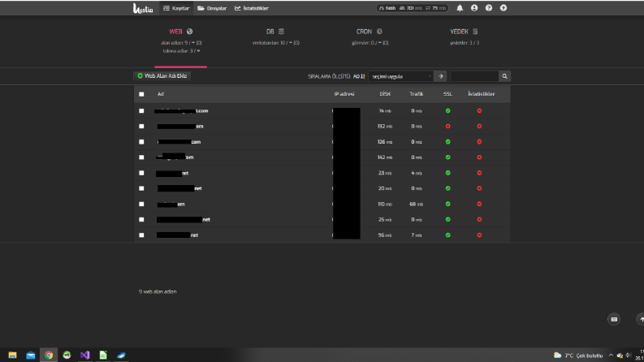The width and height of the screenshot is (644, 362).
Task: Check the box for the 142 mb domain row
Action: point(141,157)
